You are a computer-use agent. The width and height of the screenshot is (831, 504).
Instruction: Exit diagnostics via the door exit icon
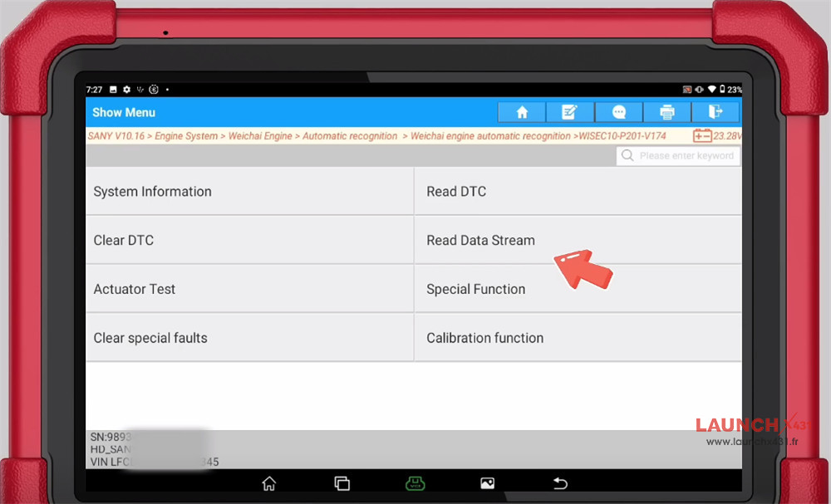(715, 112)
